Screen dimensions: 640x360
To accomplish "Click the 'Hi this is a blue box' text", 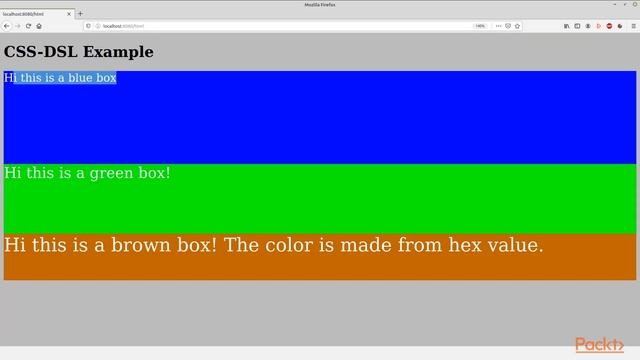I will point(60,78).
